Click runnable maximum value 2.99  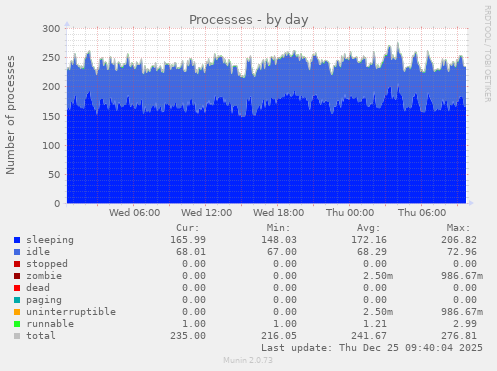click(x=465, y=324)
